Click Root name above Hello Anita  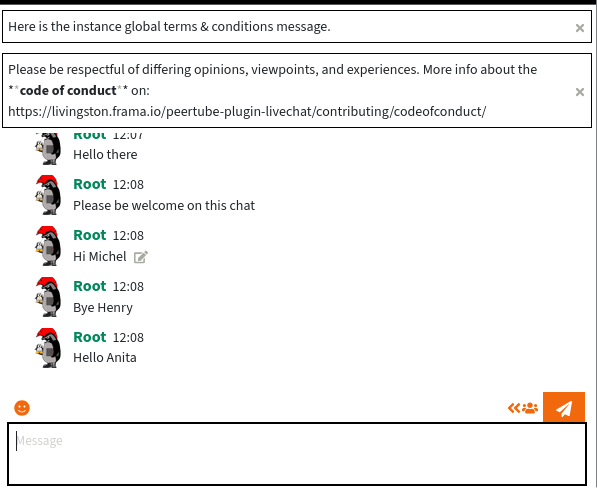click(x=90, y=337)
